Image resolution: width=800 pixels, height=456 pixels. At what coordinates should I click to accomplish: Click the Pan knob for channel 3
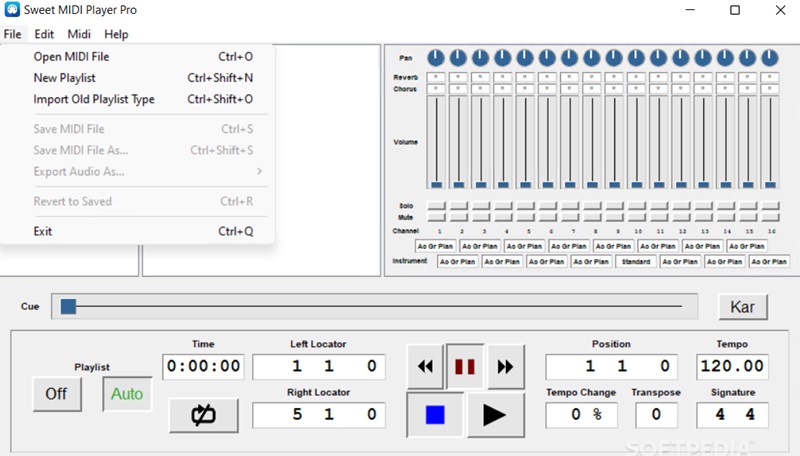pyautogui.click(x=481, y=58)
